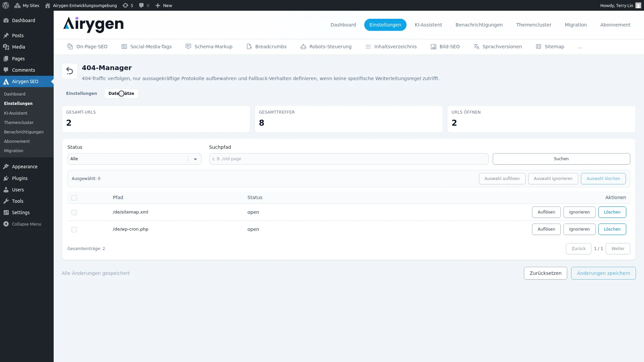
Task: Click the back arrow icon beside 404-Manager
Action: tap(70, 71)
